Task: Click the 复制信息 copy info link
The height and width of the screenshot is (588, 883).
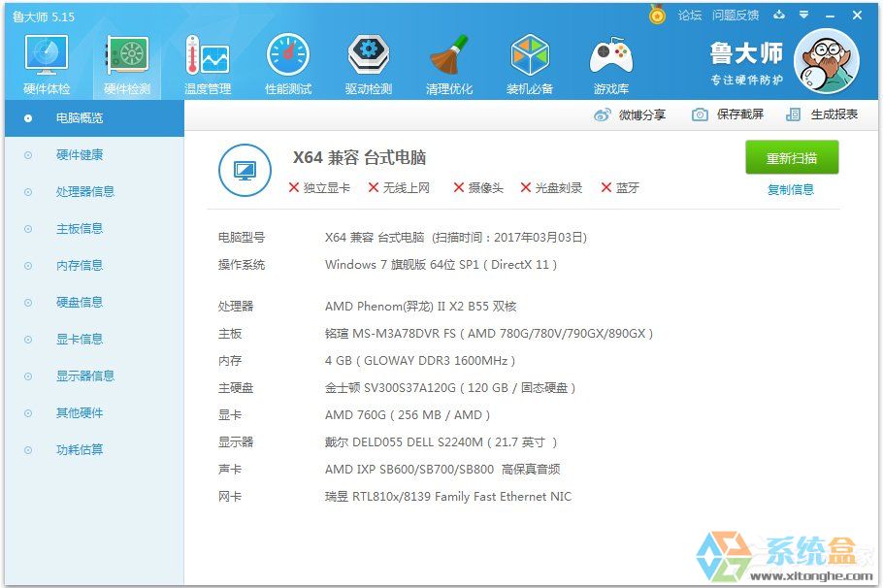Action: [791, 190]
